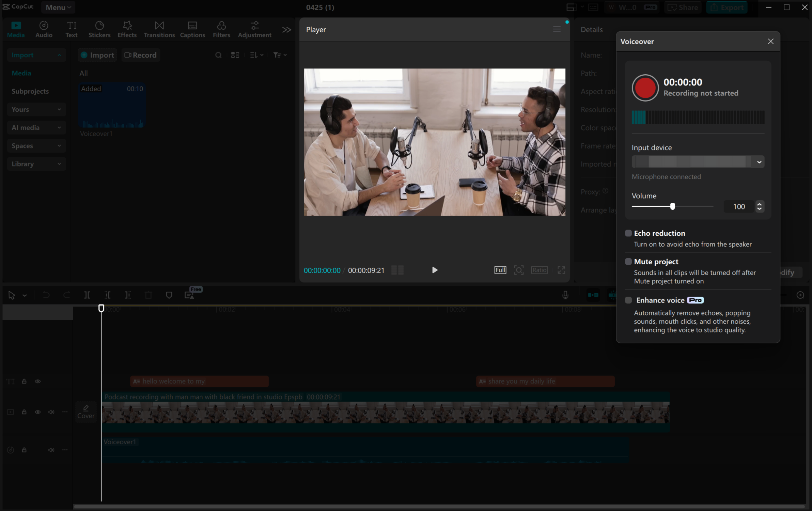Click the Import media button

click(x=97, y=55)
